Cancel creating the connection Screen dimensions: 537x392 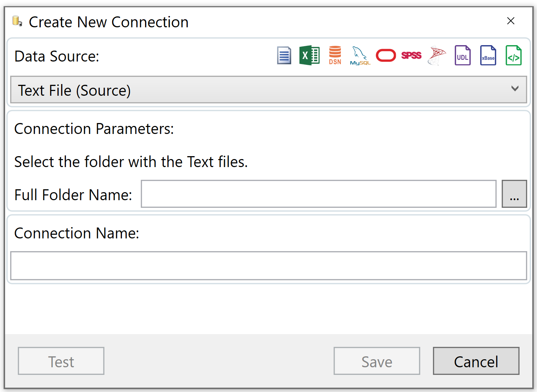(x=476, y=361)
